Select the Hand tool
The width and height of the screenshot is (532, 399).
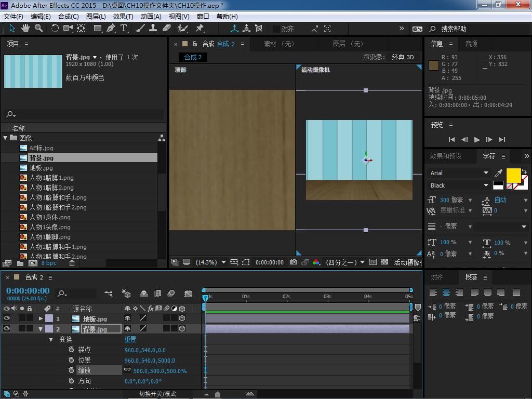click(25, 29)
